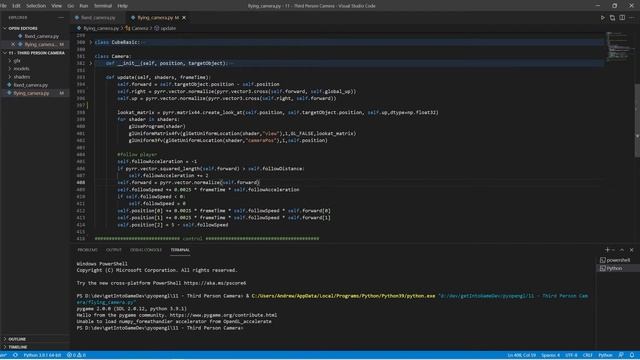
Task: Add a new terminal with plus icon
Action: tap(607, 250)
